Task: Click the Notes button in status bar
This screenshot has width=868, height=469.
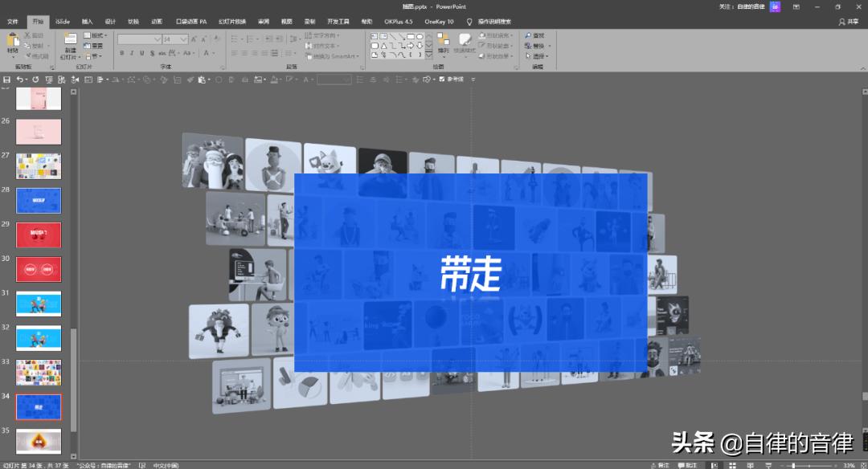Action: 661,465
